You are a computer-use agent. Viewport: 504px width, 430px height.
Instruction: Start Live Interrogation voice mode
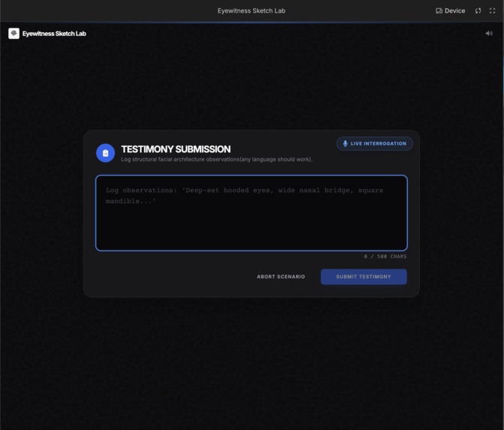click(375, 143)
